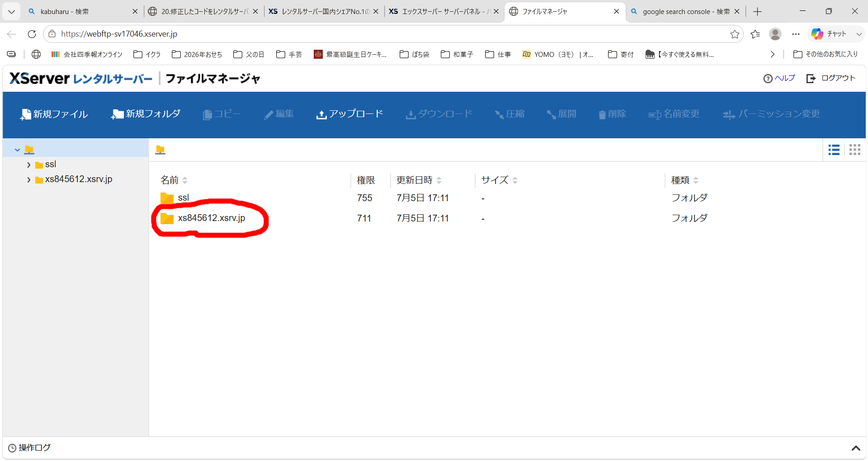Expand the 操作ログ panel chevron
The height and width of the screenshot is (461, 868).
point(855,448)
